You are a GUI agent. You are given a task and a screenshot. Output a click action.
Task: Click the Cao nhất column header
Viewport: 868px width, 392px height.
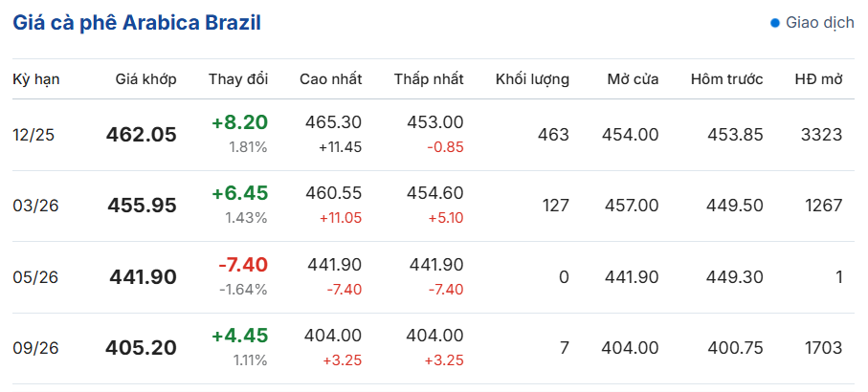coord(330,79)
